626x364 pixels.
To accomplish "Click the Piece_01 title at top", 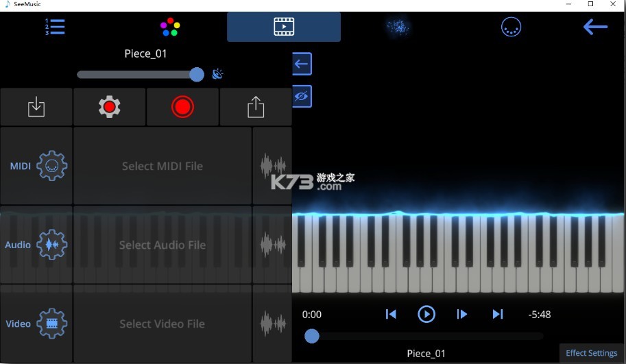I will coord(145,53).
